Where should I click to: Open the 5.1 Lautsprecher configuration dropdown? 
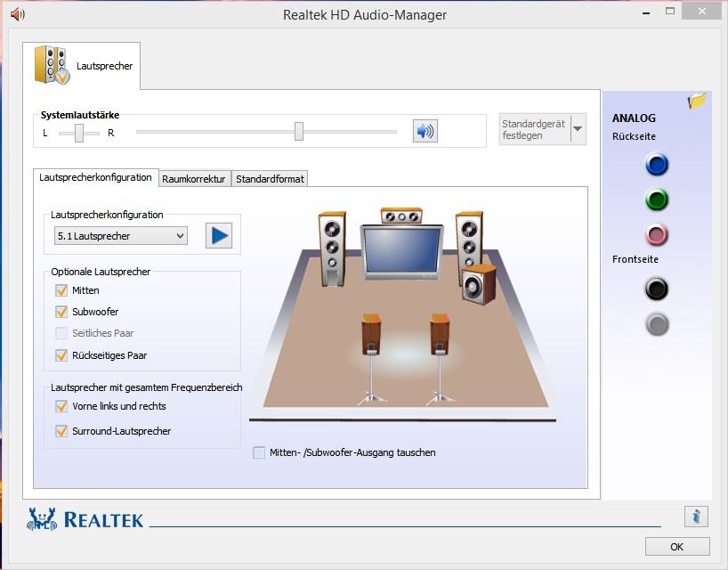tap(121, 236)
